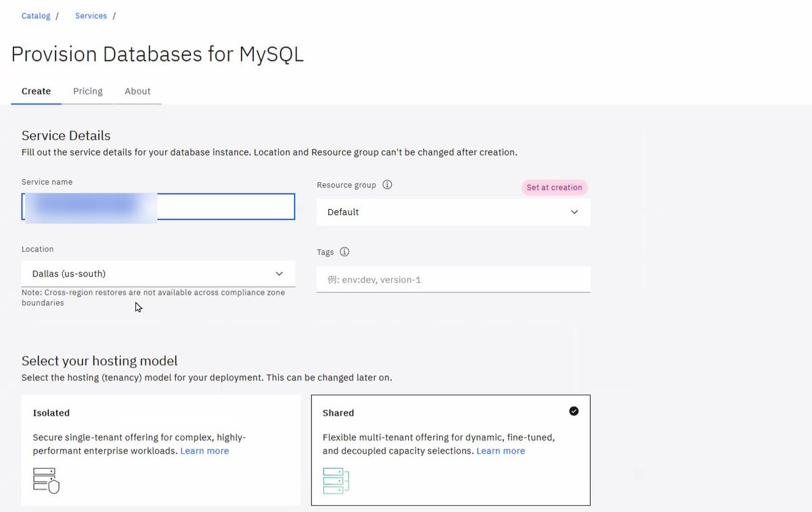Click the Location dropdown chevron icon
812x512 pixels.
pyautogui.click(x=279, y=273)
